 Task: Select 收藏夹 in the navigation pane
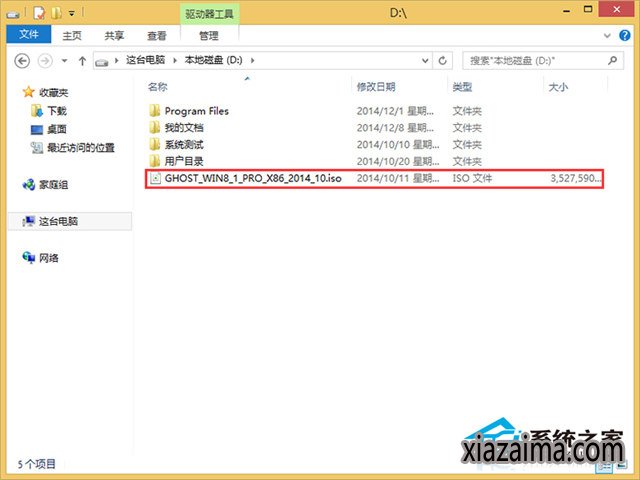pyautogui.click(x=53, y=93)
